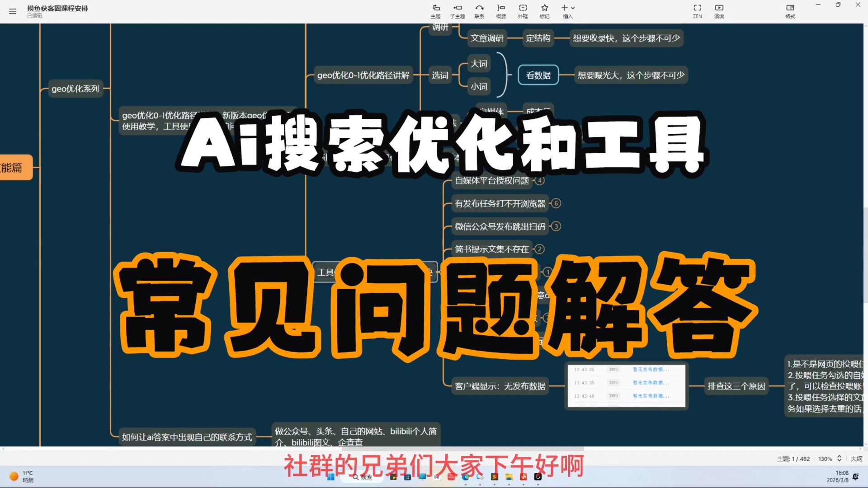Image resolution: width=868 pixels, height=488 pixels.
Task: Select the 微信公众号发布跳出扫码 node
Action: click(x=500, y=226)
